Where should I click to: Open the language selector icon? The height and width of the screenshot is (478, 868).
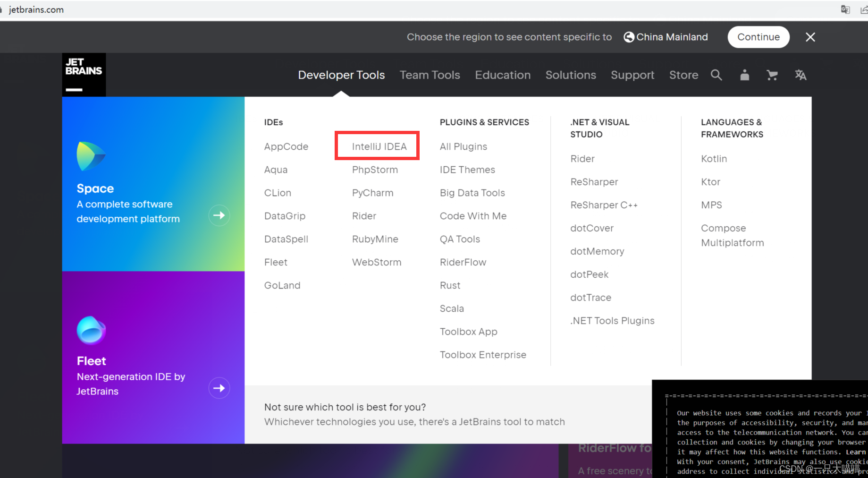click(x=801, y=75)
